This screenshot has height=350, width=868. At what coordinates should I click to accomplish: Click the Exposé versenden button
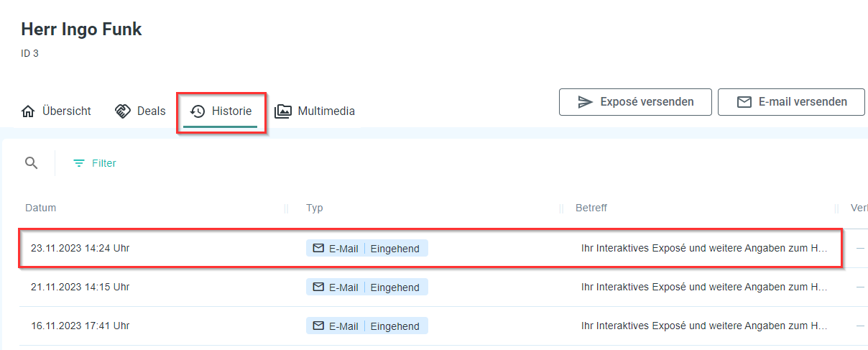coord(635,102)
